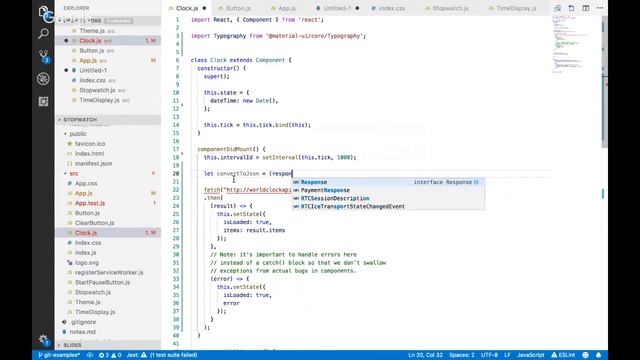Open the Extensions view in the activity bar
Viewport: 640px width, 360px height.
tap(43, 101)
